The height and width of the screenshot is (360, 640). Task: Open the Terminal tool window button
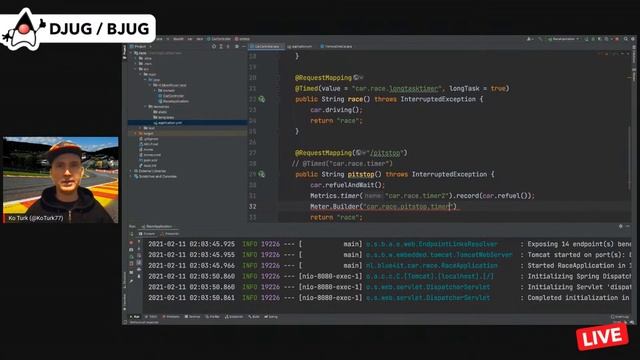193,317
